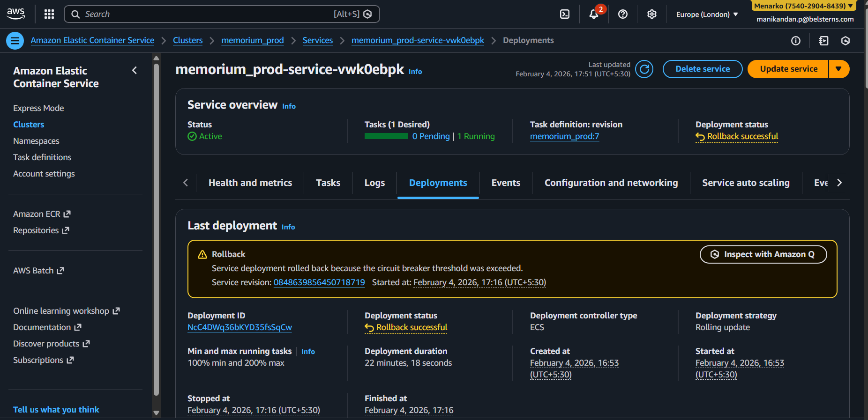The height and width of the screenshot is (420, 868).
Task: Toggle the hamburger navigation menu
Action: click(x=15, y=41)
